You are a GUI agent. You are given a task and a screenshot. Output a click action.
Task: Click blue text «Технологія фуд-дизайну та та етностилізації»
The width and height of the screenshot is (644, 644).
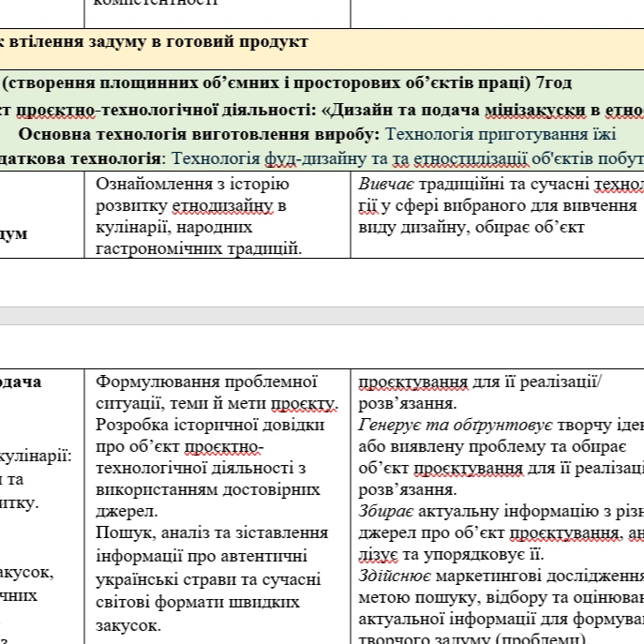point(350,159)
